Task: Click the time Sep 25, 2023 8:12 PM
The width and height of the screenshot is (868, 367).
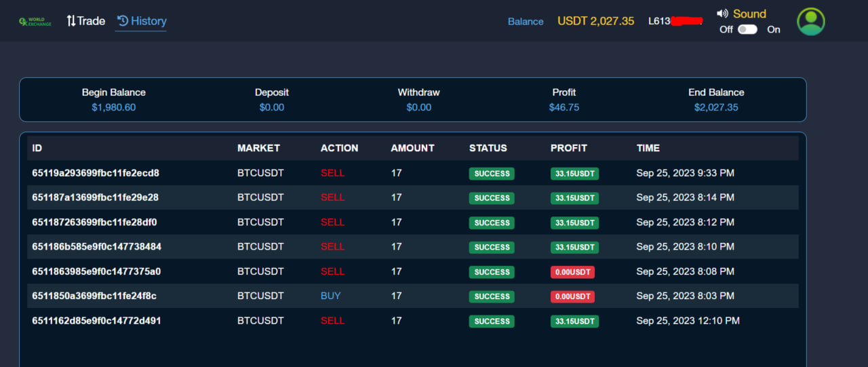Action: 685,222
